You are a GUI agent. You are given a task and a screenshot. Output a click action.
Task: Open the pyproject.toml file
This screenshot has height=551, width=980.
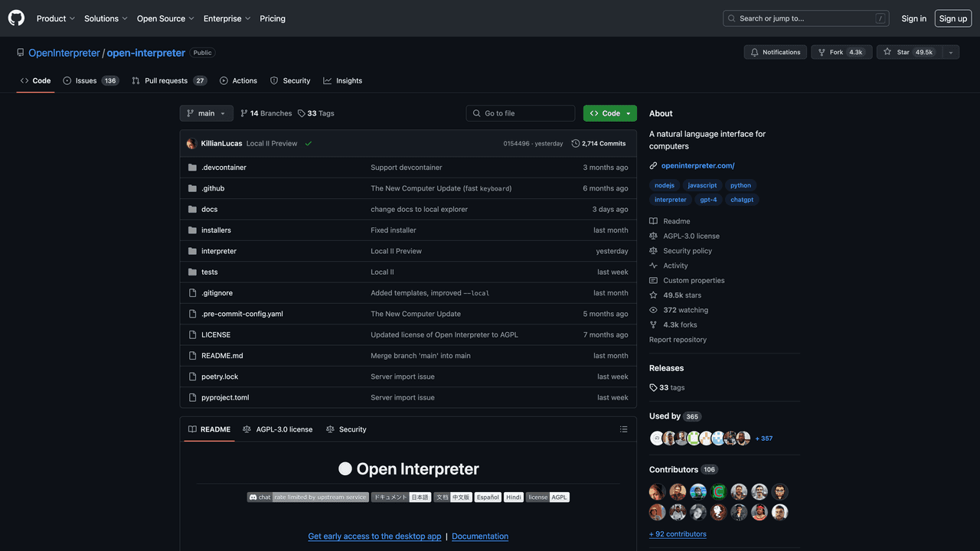[x=225, y=397]
